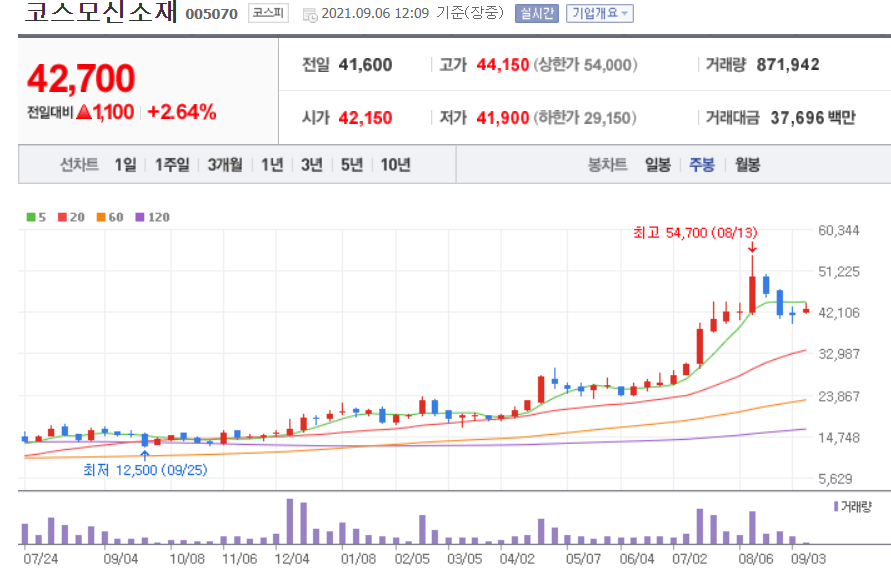Click the 12/04 date axis label
This screenshot has height=568, width=891.
[292, 558]
